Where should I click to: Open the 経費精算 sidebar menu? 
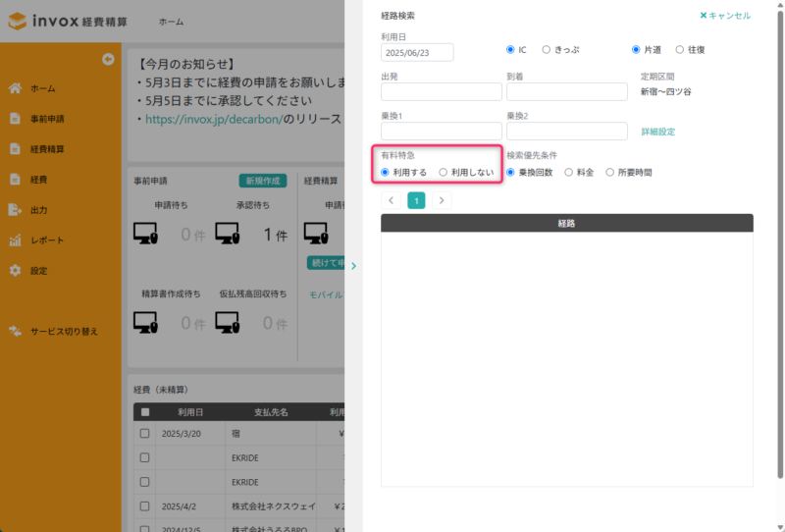tap(47, 149)
